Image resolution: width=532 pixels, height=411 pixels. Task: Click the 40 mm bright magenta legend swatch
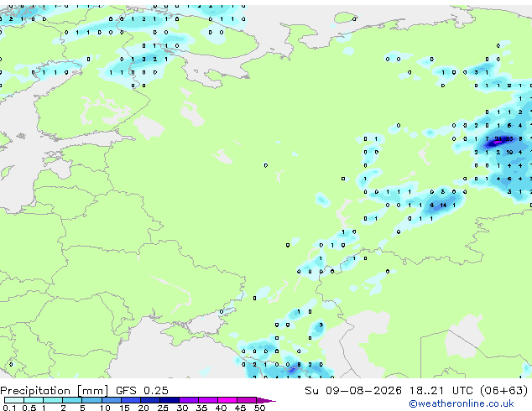[227, 400]
